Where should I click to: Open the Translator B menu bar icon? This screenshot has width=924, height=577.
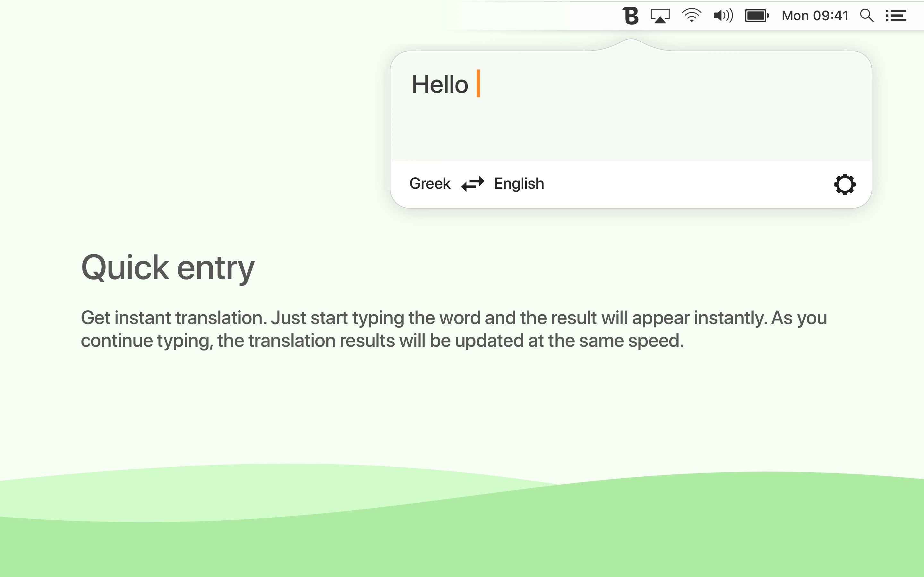pyautogui.click(x=630, y=16)
